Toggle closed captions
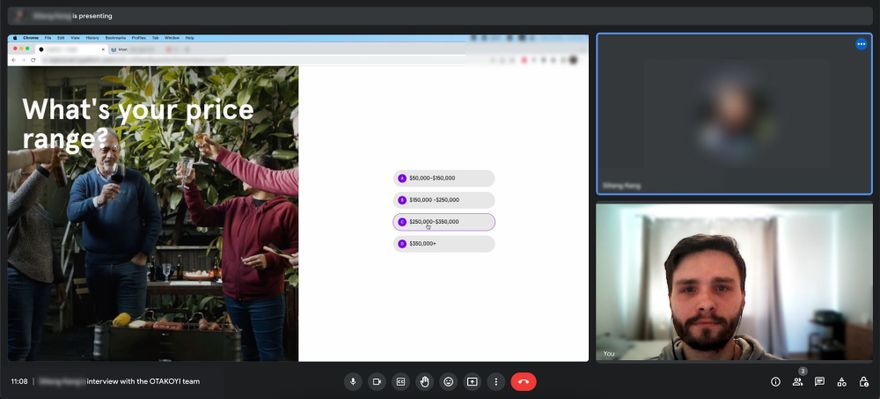This screenshot has height=399, width=880. coord(401,382)
